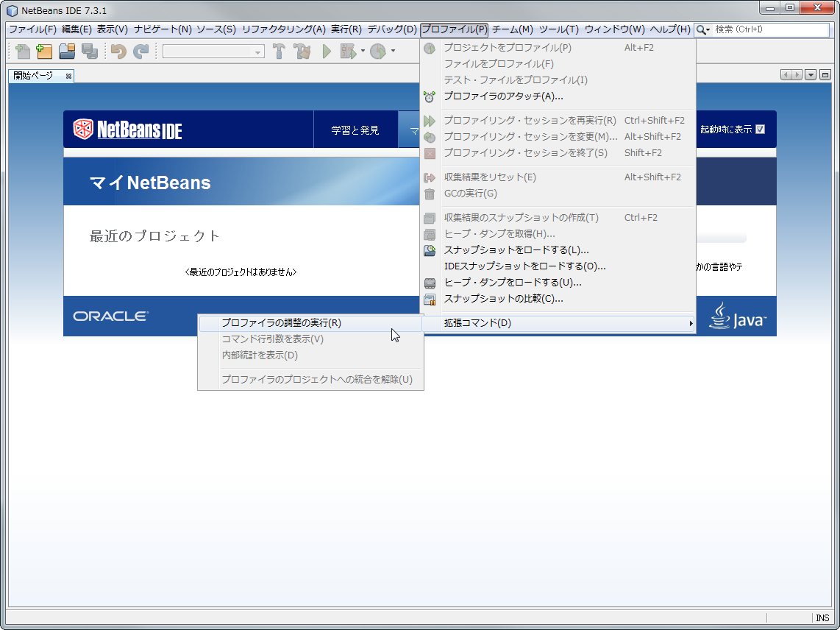Screen dimensions: 840x630
Task: Open the run configuration combo box
Action: point(213,52)
